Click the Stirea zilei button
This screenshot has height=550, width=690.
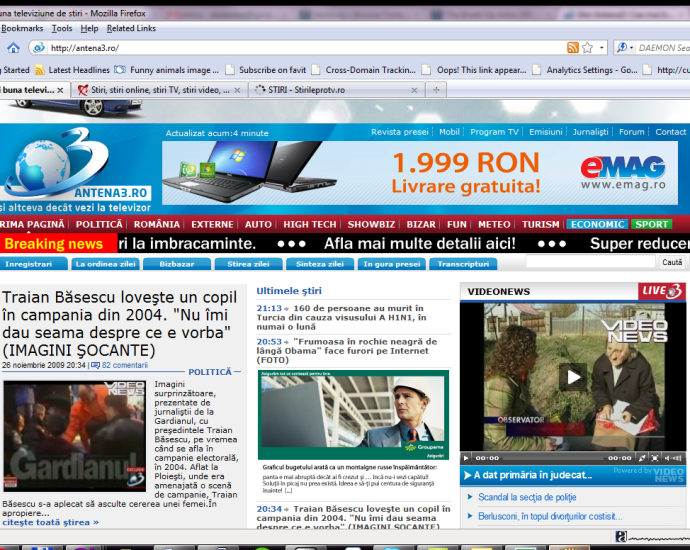(x=248, y=264)
